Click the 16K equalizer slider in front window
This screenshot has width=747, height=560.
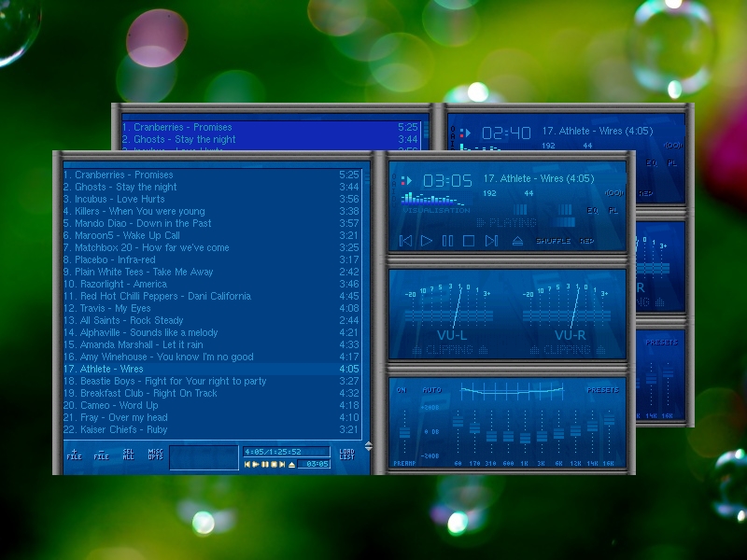(609, 420)
